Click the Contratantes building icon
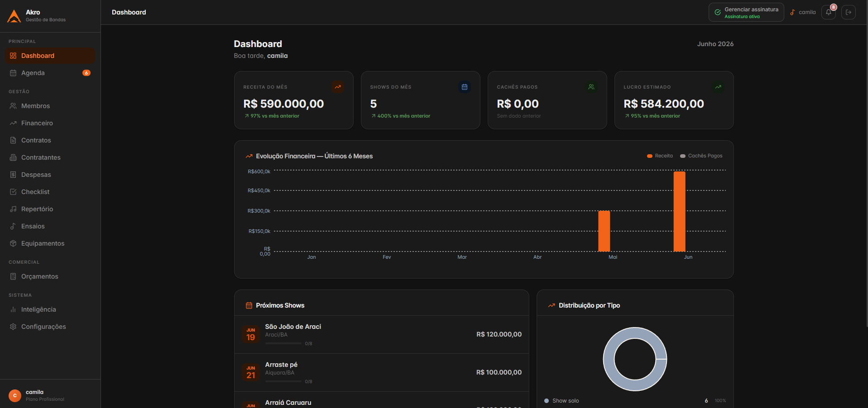The width and height of the screenshot is (868, 408). tap(13, 157)
